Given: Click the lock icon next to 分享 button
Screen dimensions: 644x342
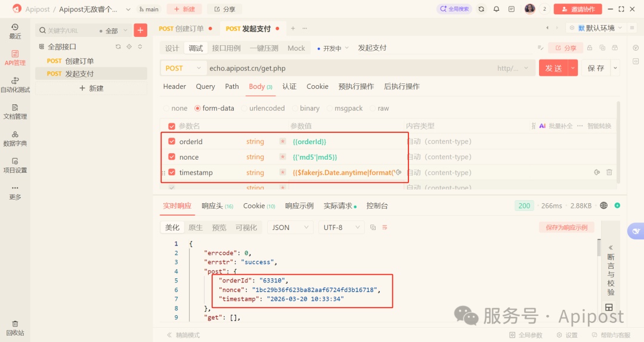Looking at the screenshot, I should [x=590, y=48].
